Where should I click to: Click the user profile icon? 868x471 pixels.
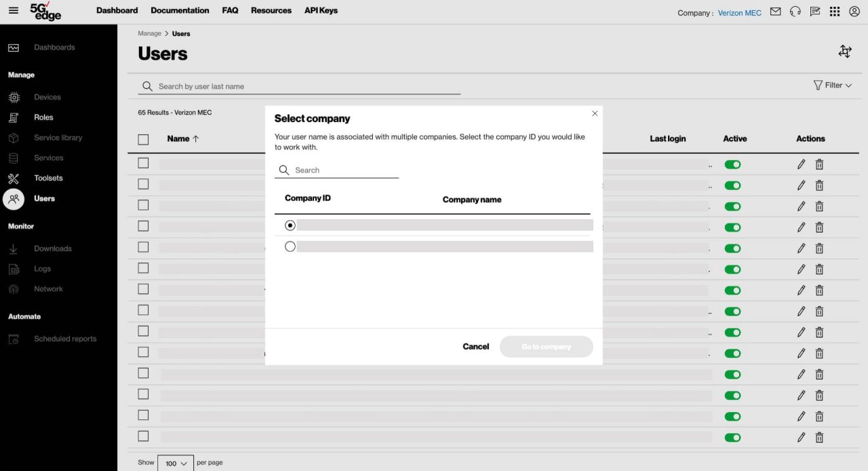(x=854, y=12)
